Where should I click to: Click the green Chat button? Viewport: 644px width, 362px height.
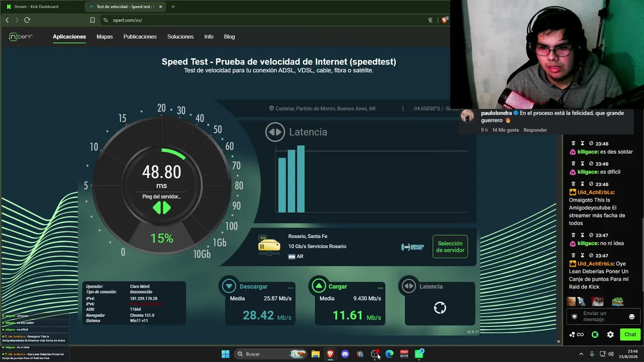[x=630, y=334]
